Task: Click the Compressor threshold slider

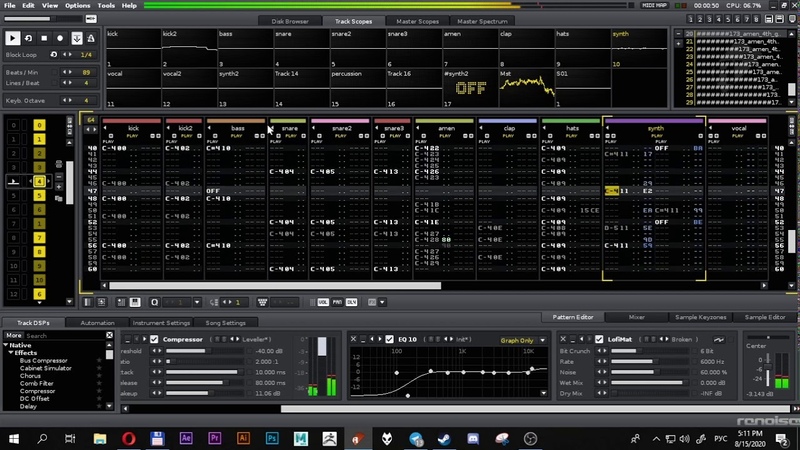Action: pos(206,351)
